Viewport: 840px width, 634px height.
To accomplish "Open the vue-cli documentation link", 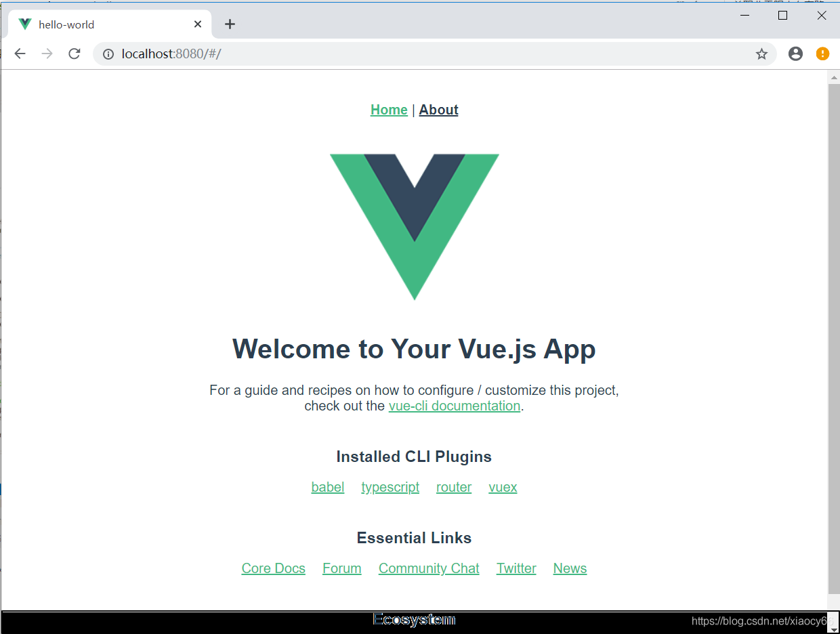I will [455, 406].
